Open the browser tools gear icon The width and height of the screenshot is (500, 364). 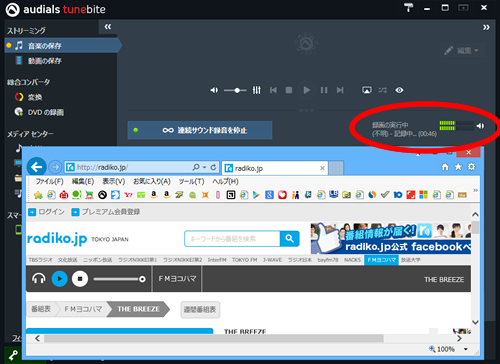coord(471,167)
